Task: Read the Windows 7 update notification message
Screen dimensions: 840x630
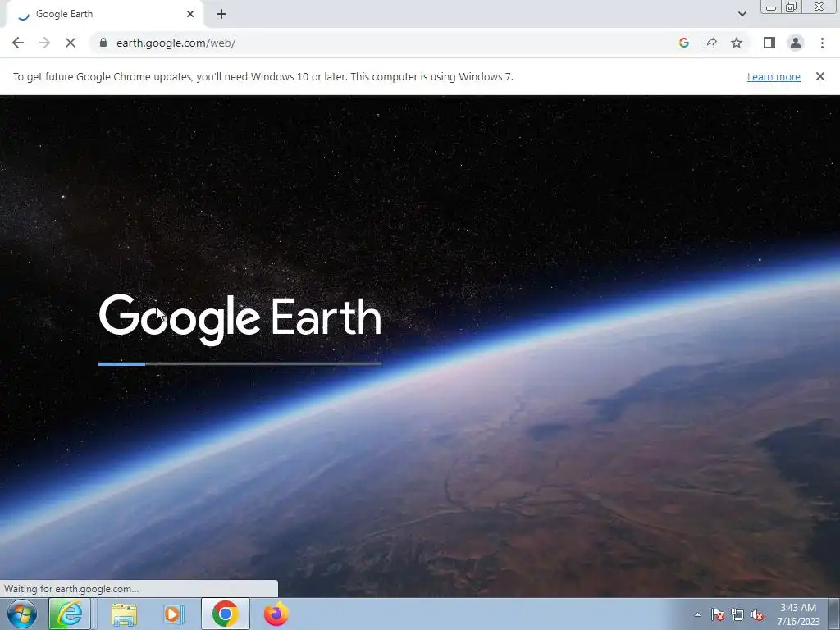Action: click(263, 76)
